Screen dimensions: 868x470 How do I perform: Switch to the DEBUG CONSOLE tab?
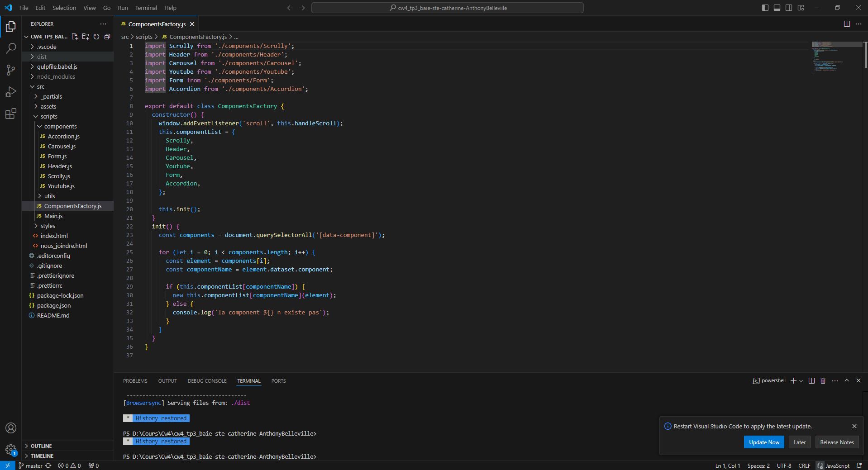click(207, 381)
